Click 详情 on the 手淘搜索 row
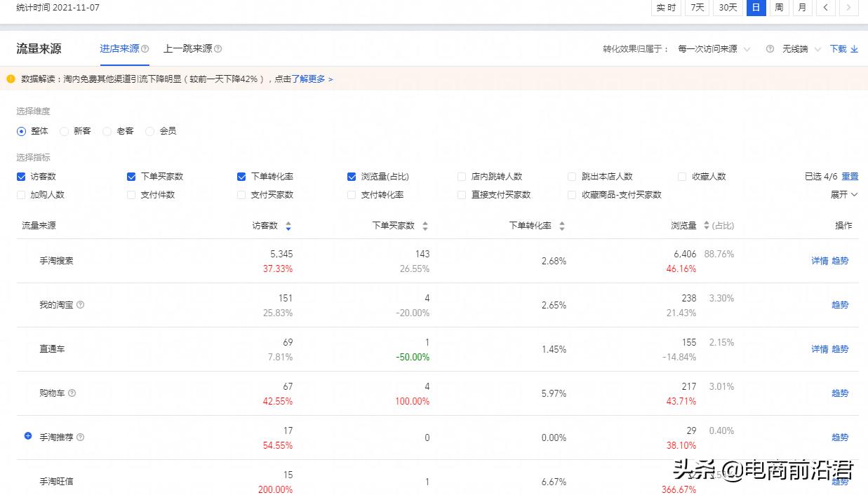The image size is (868, 495). [x=819, y=260]
